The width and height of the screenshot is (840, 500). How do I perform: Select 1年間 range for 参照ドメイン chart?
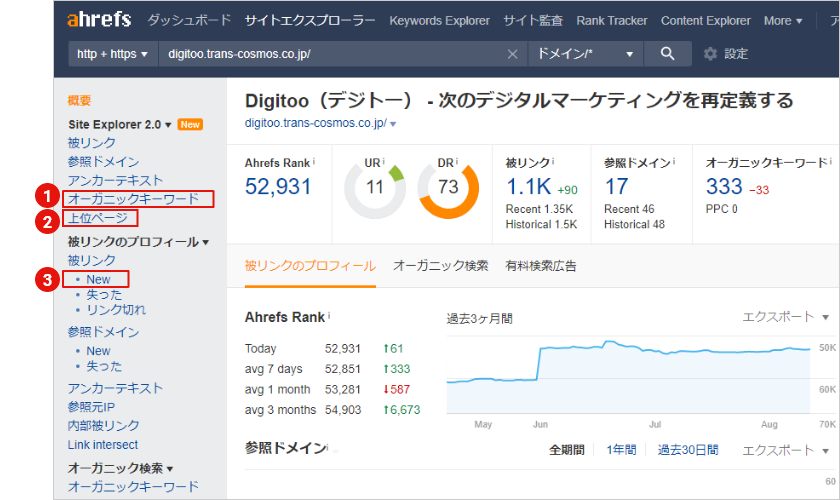(x=621, y=450)
